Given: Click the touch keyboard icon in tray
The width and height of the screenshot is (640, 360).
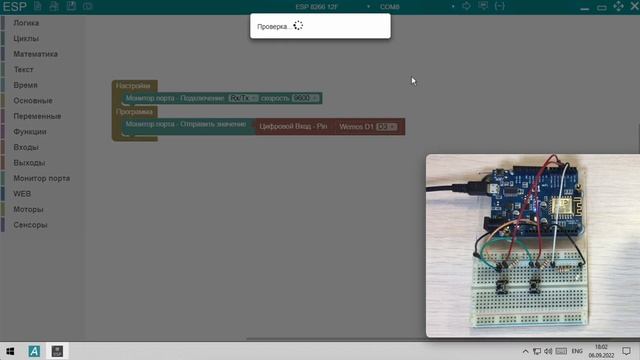Looking at the screenshot, I should [561, 351].
